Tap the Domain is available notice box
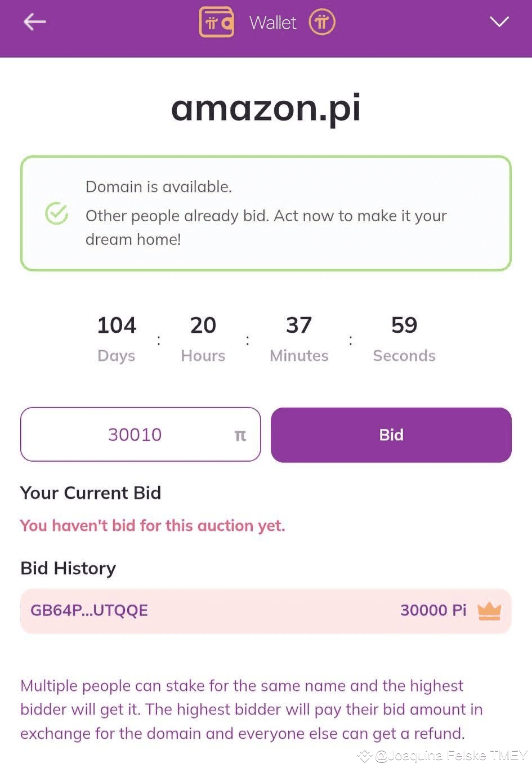Image resolution: width=532 pixels, height=768 pixels. pyautogui.click(x=266, y=213)
